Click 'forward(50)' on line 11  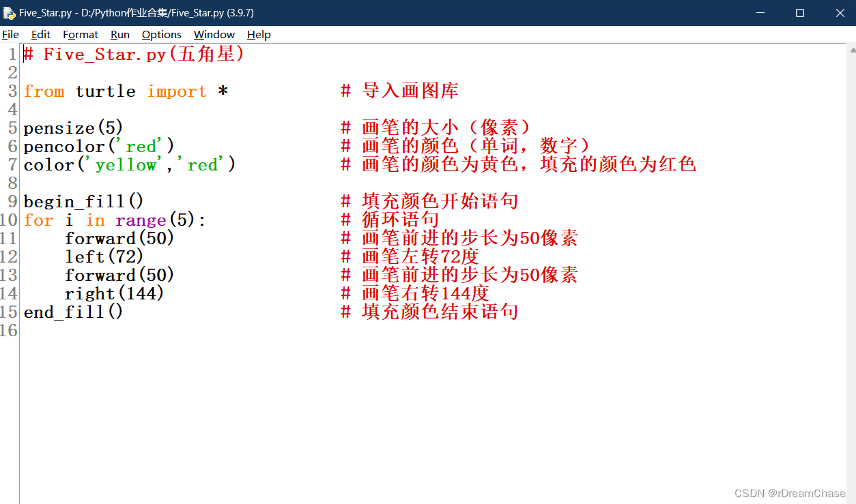click(119, 239)
